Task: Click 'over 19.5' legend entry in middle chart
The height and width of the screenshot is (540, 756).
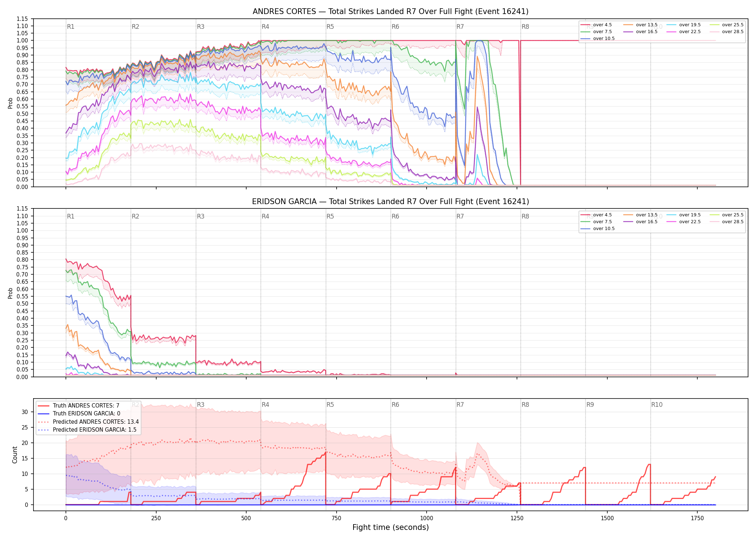Action: click(684, 215)
